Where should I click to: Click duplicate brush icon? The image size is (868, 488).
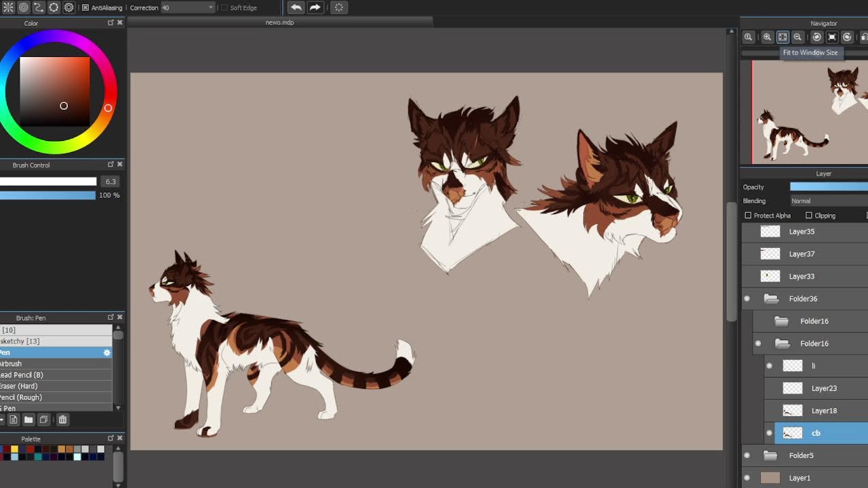pos(44,420)
